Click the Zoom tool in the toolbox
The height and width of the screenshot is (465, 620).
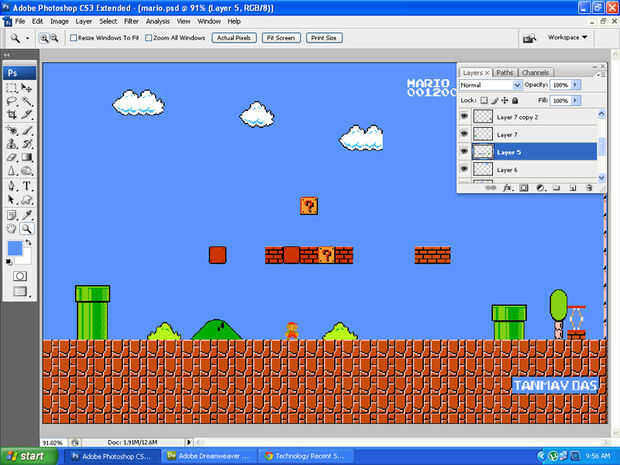point(27,229)
